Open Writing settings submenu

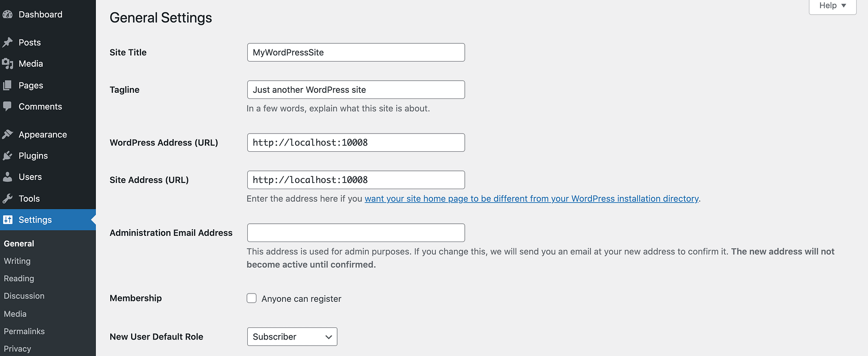click(17, 261)
